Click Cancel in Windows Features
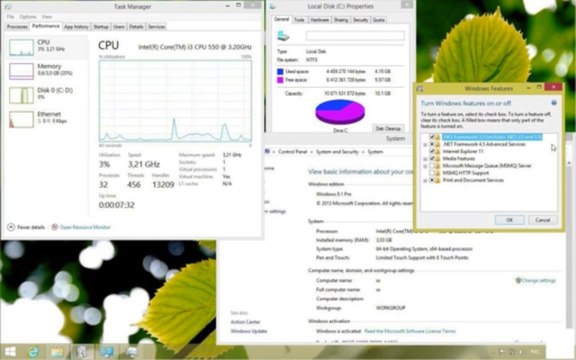 [543, 220]
